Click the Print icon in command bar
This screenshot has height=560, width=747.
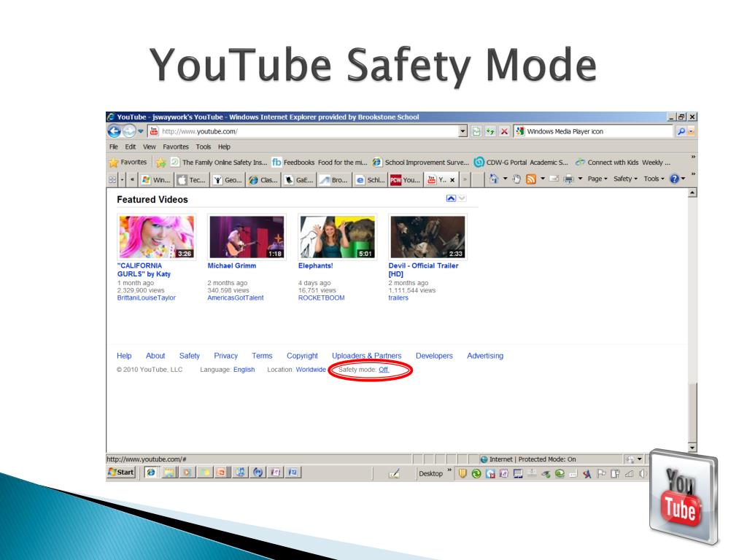pos(568,179)
